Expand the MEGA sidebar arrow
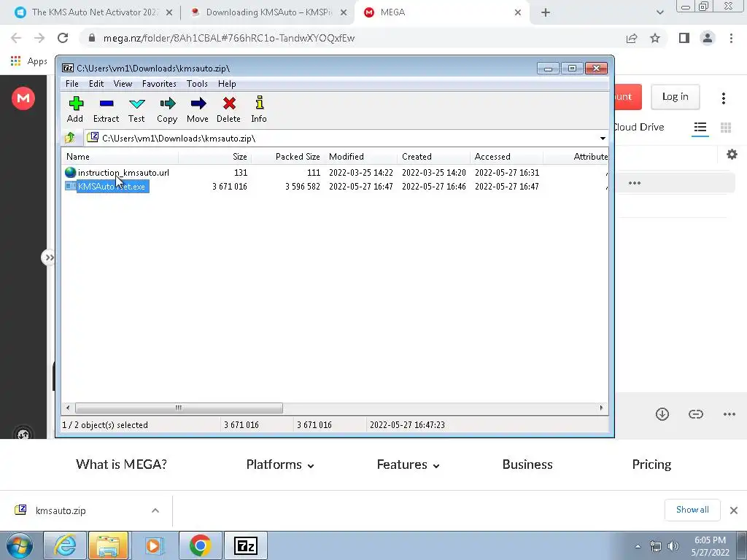This screenshot has width=747, height=560. [48, 257]
